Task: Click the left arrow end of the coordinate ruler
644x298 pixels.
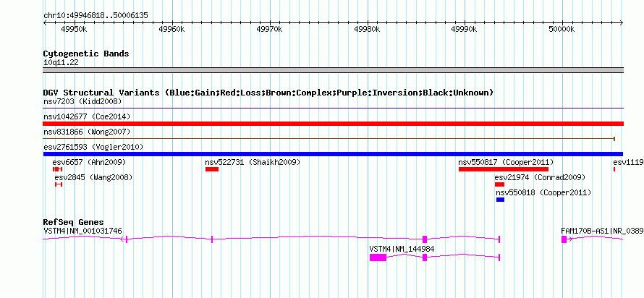Action: (x=45, y=22)
